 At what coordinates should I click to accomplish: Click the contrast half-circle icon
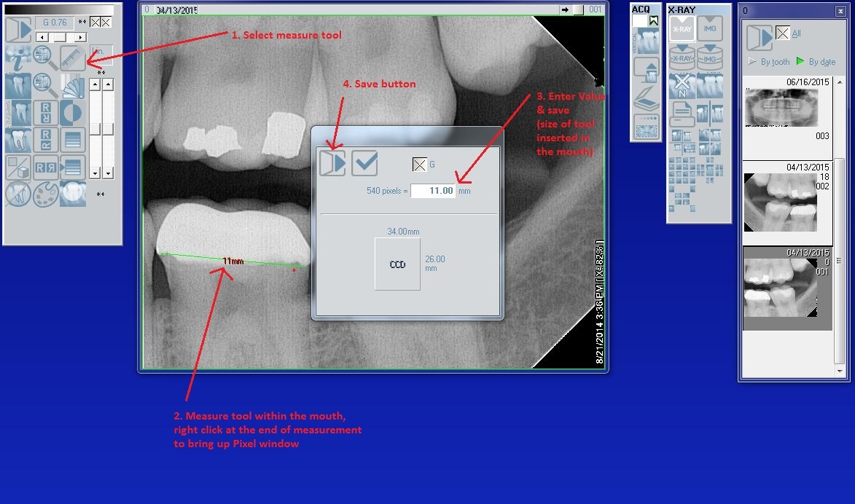pos(72,112)
